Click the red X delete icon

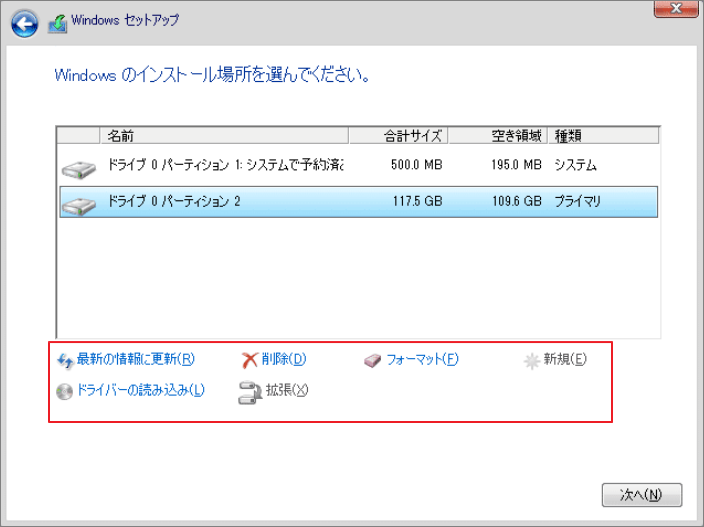point(250,360)
